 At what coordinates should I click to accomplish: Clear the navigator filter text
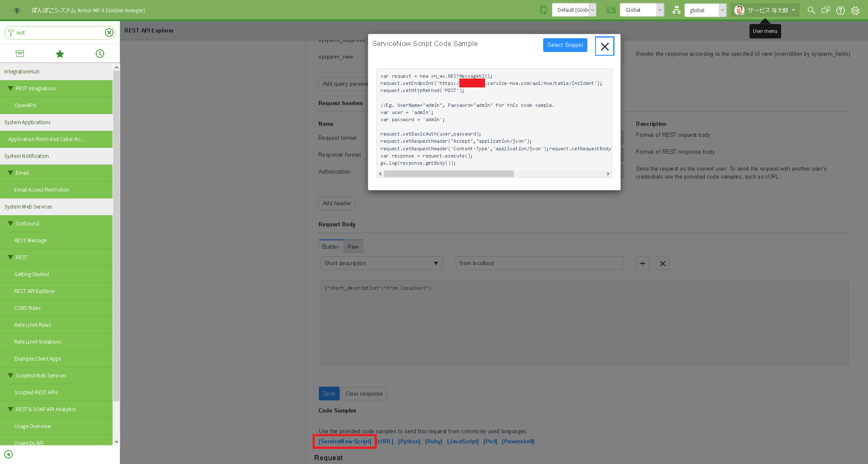(109, 33)
